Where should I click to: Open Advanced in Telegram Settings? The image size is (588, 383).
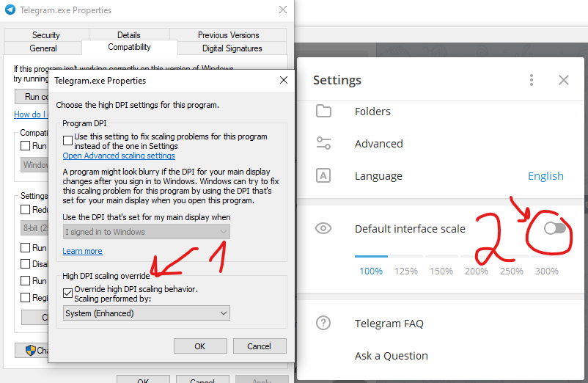click(441, 144)
